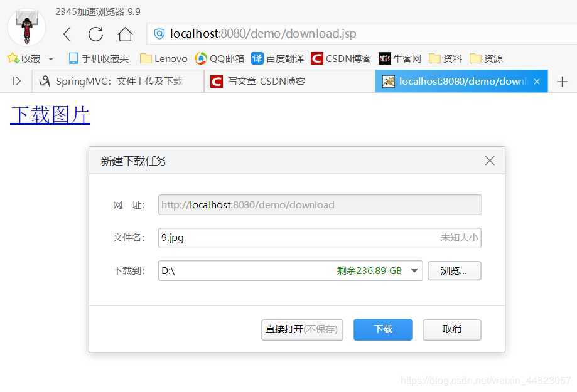The height and width of the screenshot is (392, 577).
Task: Switch to SpringMVC 文件上传及下载 tab
Action: click(118, 82)
